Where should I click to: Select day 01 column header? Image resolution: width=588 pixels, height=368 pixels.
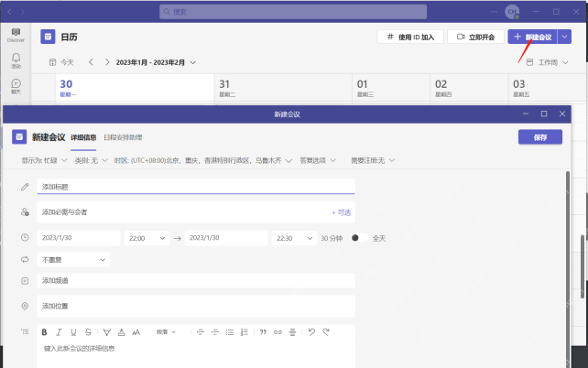pos(391,88)
